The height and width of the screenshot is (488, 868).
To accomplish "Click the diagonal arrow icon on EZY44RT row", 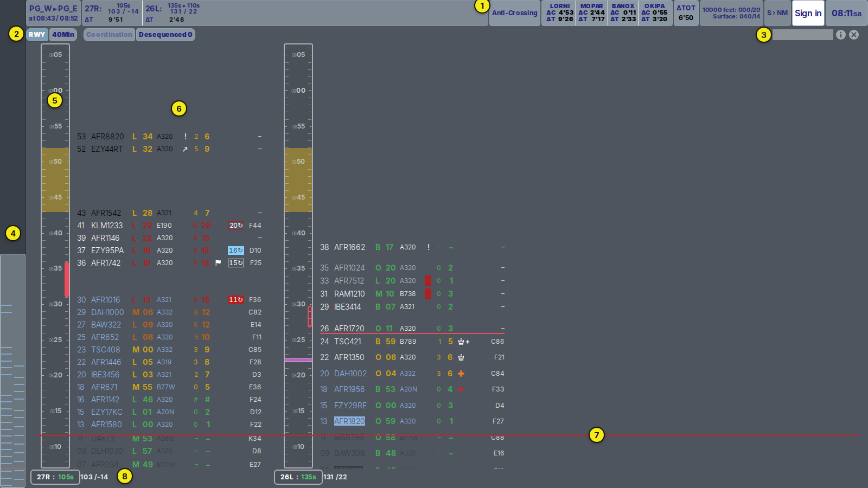I will tap(185, 149).
